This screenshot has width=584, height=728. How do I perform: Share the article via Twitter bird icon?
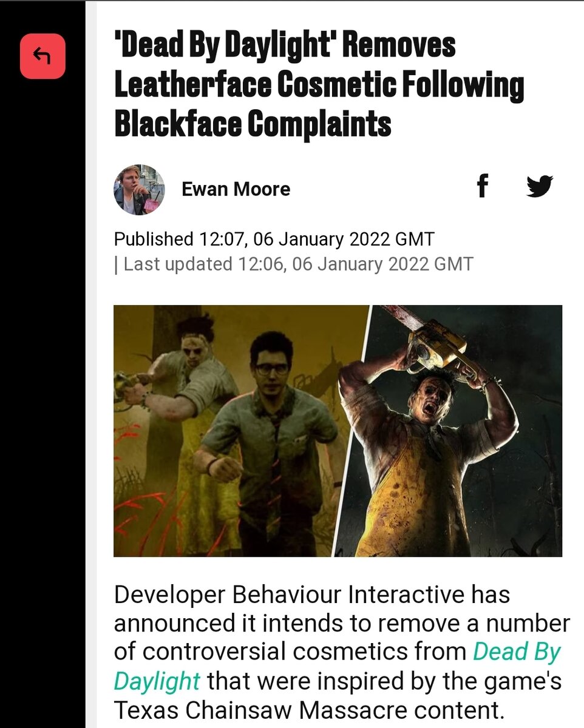[x=539, y=186]
